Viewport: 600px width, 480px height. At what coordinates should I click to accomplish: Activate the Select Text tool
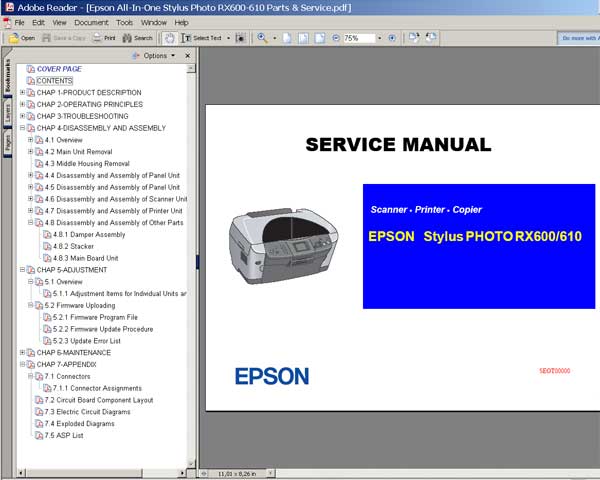pyautogui.click(x=202, y=38)
